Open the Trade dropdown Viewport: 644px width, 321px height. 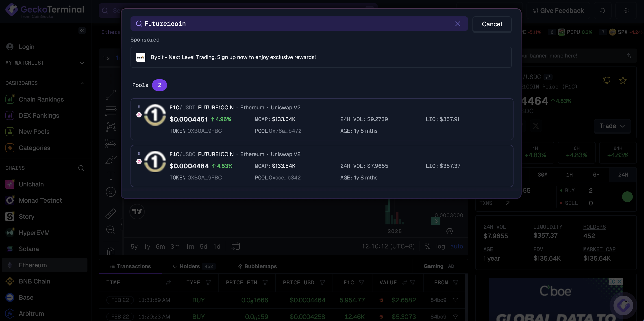click(x=612, y=126)
